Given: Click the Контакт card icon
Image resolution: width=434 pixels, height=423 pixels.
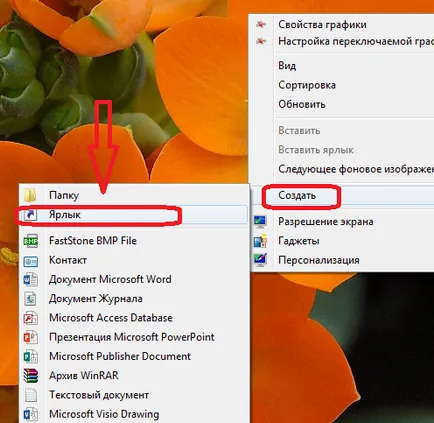Looking at the screenshot, I should (x=31, y=260).
